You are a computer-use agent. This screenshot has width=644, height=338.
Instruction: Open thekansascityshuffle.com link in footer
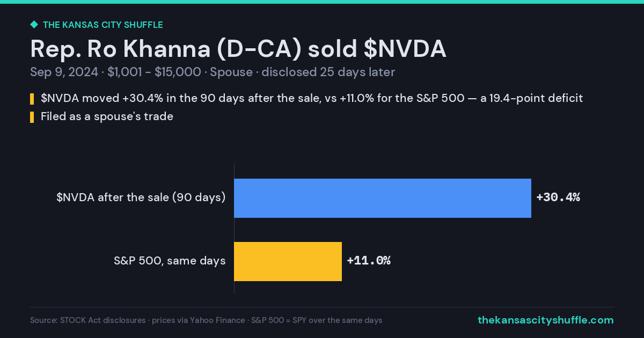[545, 320]
